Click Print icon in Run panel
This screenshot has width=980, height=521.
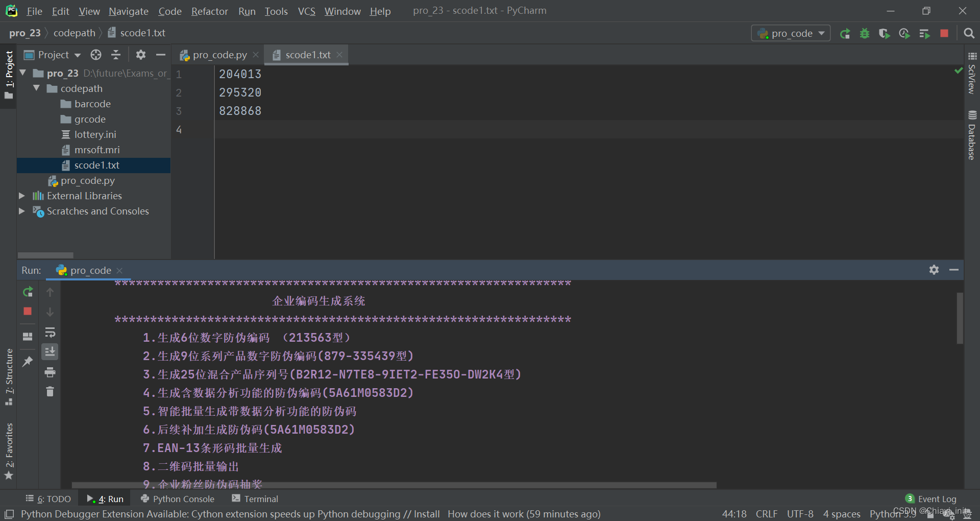[50, 372]
